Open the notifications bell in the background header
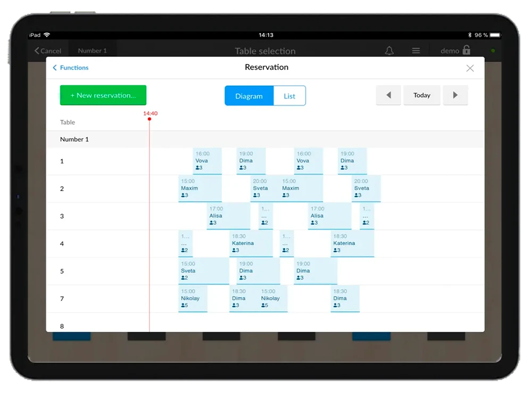Screen dimensions: 532x393 [389, 51]
